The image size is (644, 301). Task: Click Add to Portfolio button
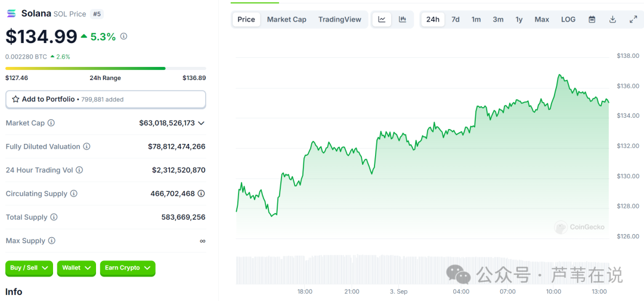click(106, 99)
